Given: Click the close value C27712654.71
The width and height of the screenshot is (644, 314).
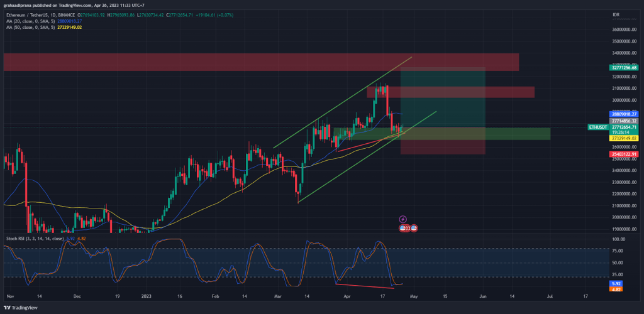Looking at the screenshot, I should coord(179,14).
